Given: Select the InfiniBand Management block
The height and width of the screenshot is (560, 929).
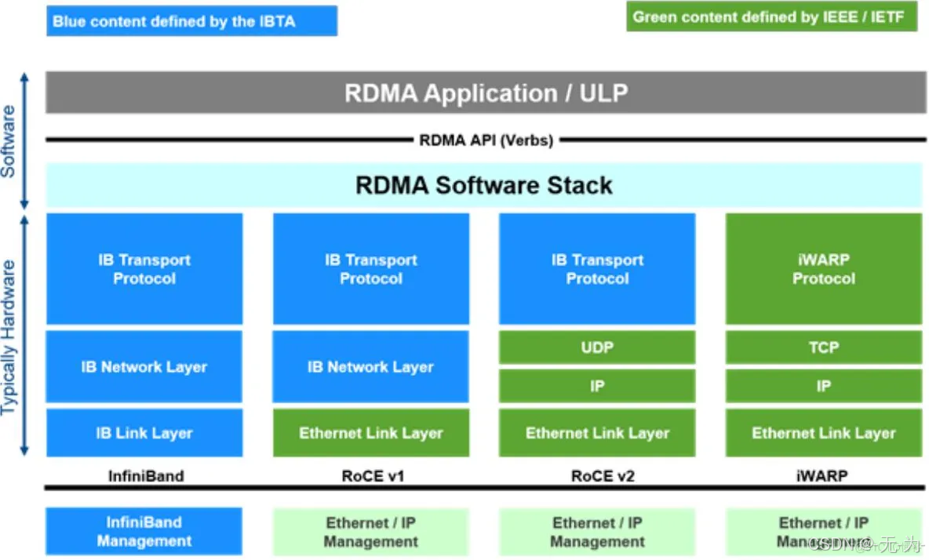Looking at the screenshot, I should pos(144,531).
